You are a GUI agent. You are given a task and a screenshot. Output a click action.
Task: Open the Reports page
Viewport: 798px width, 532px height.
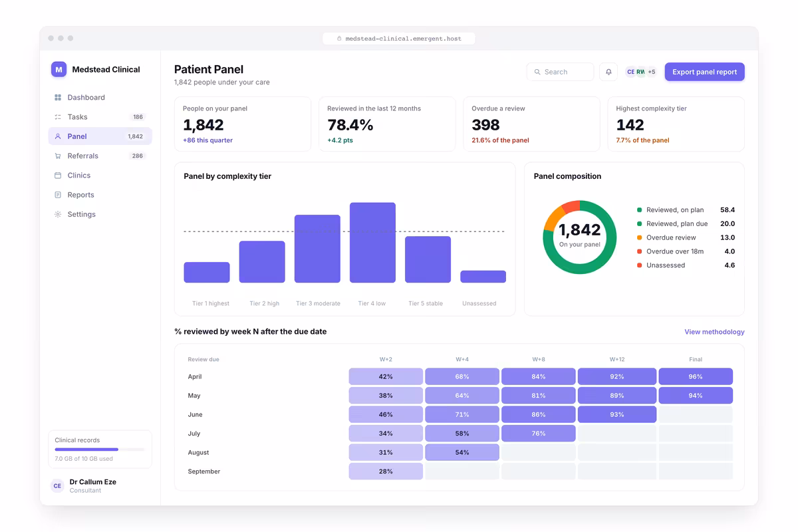coord(100,195)
